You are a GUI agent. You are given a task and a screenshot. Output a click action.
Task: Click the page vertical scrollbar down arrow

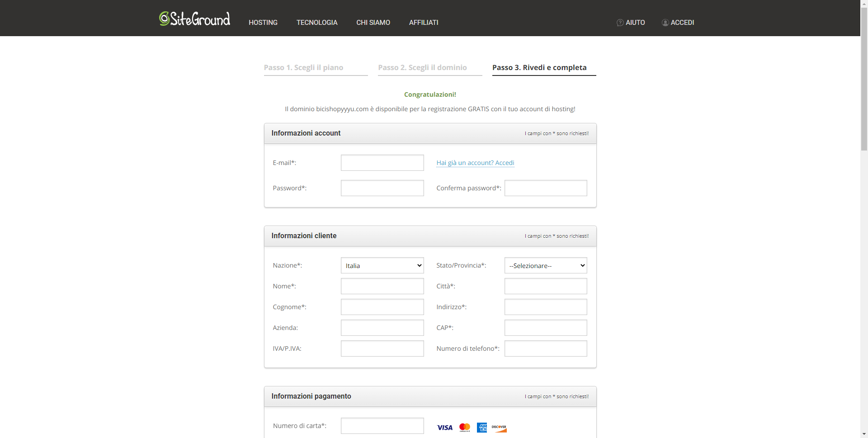(x=864, y=434)
